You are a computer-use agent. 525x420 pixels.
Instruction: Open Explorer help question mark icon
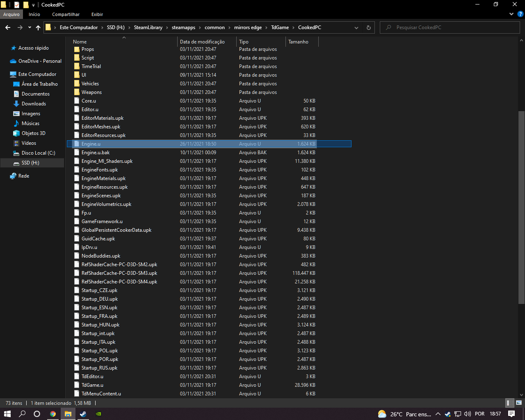pos(520,14)
